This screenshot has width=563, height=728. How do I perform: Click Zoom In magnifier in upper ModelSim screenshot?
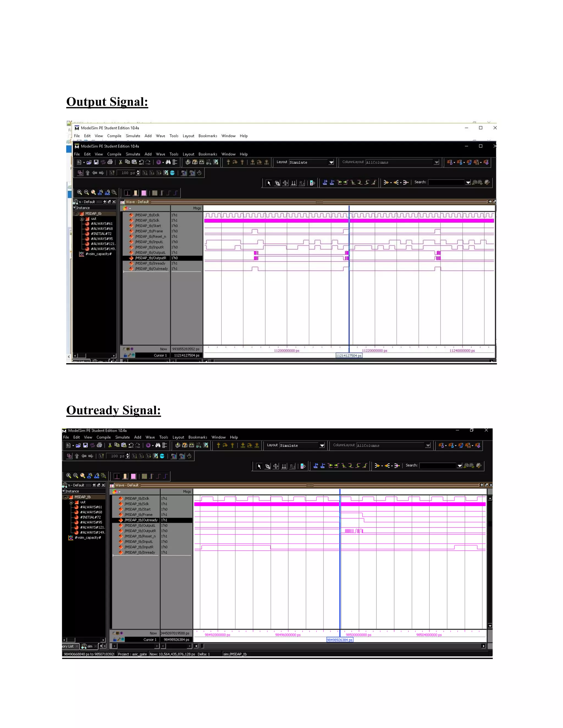point(79,192)
